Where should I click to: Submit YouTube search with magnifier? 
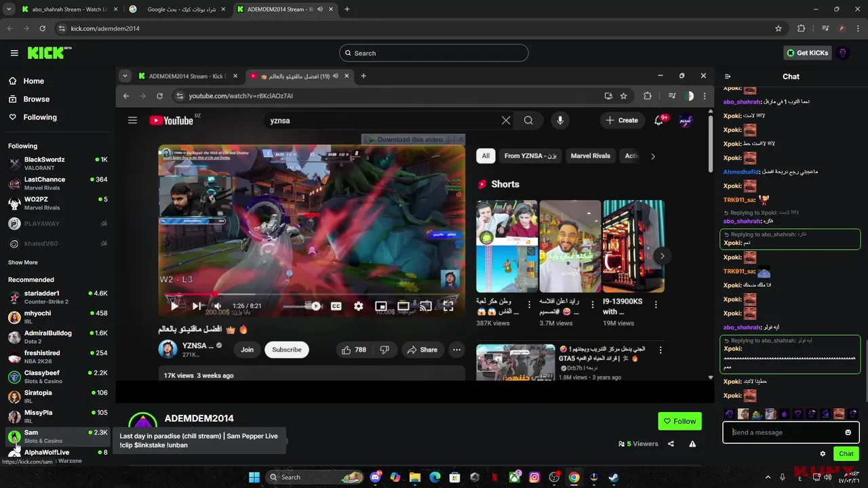[x=528, y=121]
